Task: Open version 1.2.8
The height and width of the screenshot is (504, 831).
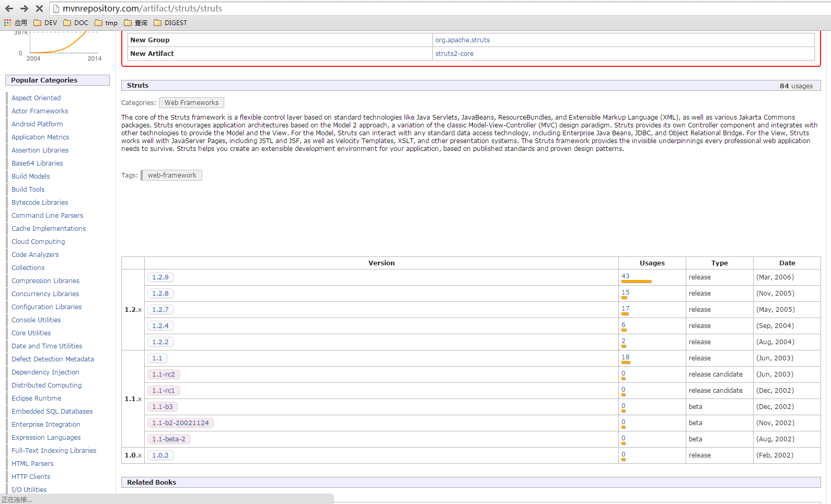Action: pyautogui.click(x=160, y=294)
